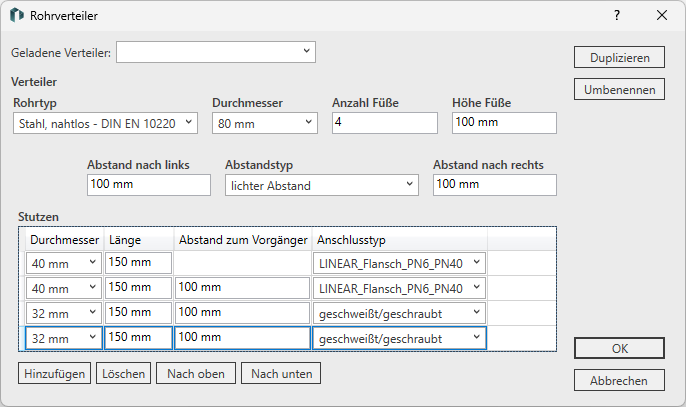Screen dimensions: 686x407
Task: Click the Länge column header
Action: (139, 240)
